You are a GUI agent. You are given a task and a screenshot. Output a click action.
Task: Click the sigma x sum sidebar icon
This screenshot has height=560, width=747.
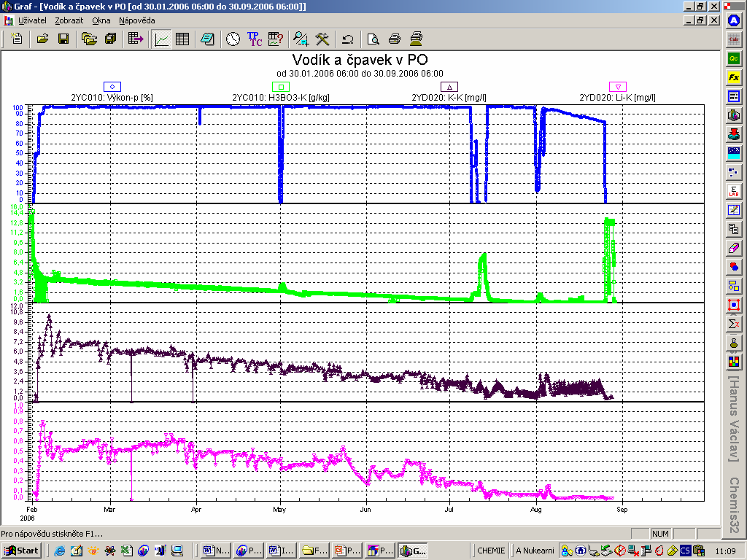coord(734,324)
